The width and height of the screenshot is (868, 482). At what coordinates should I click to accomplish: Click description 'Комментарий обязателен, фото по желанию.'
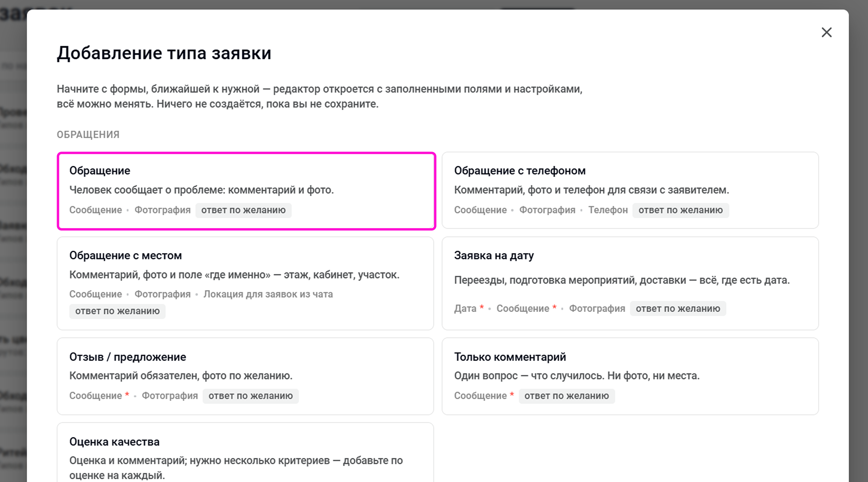coord(181,376)
